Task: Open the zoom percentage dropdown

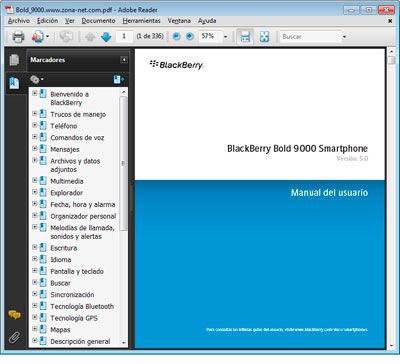Action: [x=226, y=36]
